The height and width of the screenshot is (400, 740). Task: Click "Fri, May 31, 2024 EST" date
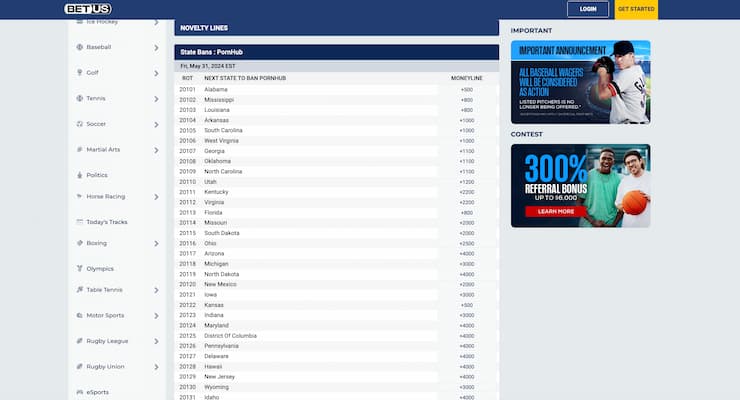pyautogui.click(x=208, y=66)
